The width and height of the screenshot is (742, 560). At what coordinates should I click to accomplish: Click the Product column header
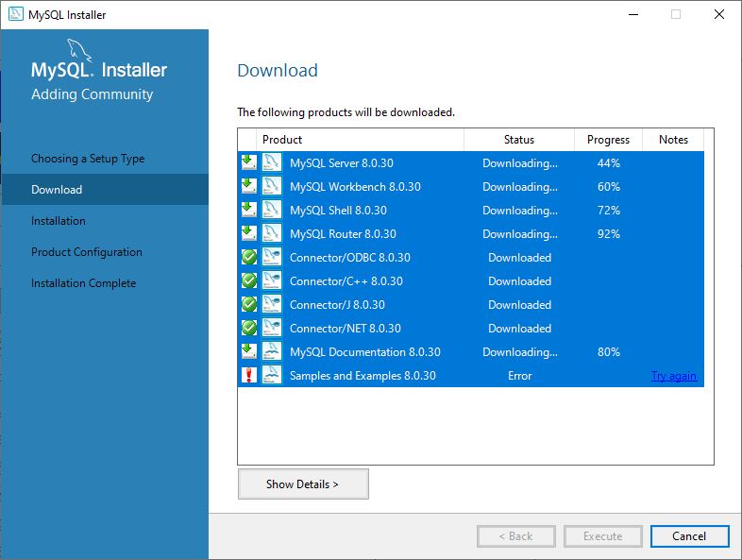(x=360, y=140)
